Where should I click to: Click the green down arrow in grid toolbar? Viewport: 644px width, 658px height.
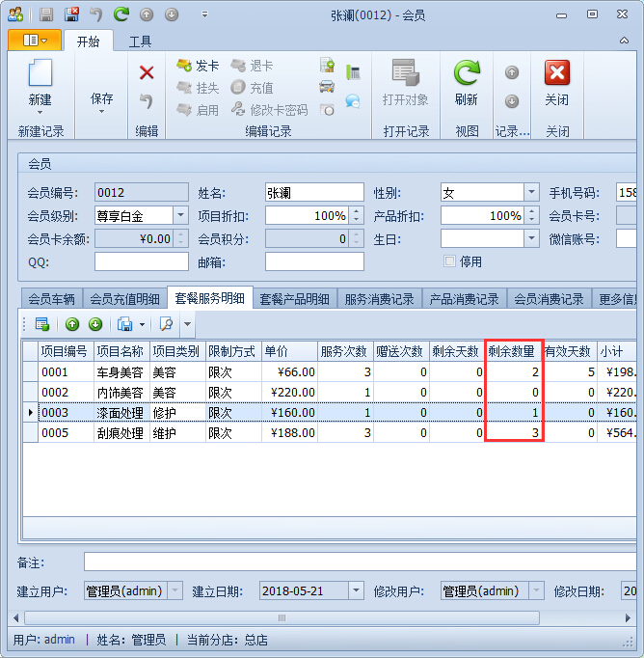95,324
